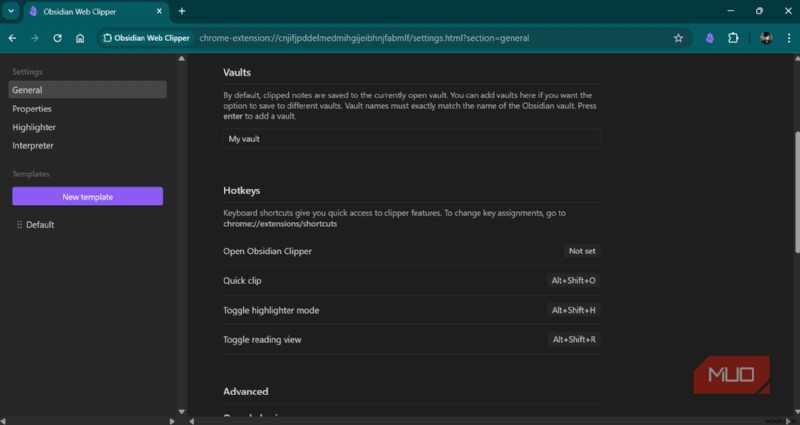Click the Alt+Shift+O hotkey value

[x=573, y=281]
